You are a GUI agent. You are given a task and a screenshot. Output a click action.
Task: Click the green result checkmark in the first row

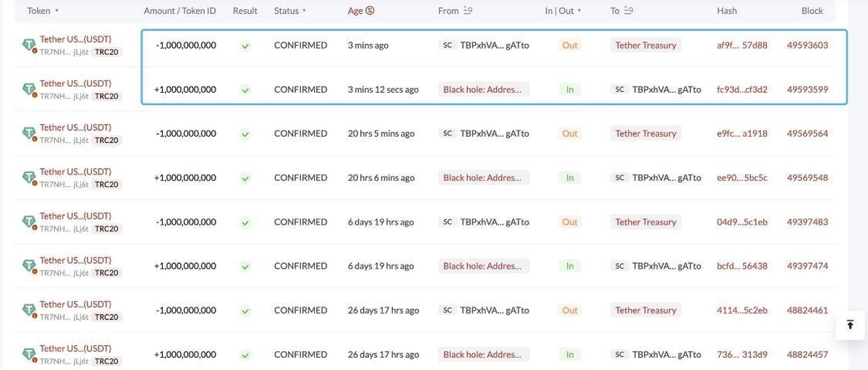[245, 46]
